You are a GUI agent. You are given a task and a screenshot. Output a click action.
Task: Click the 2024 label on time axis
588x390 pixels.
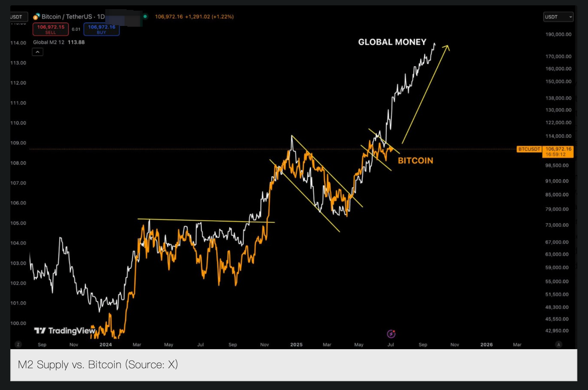pos(106,345)
